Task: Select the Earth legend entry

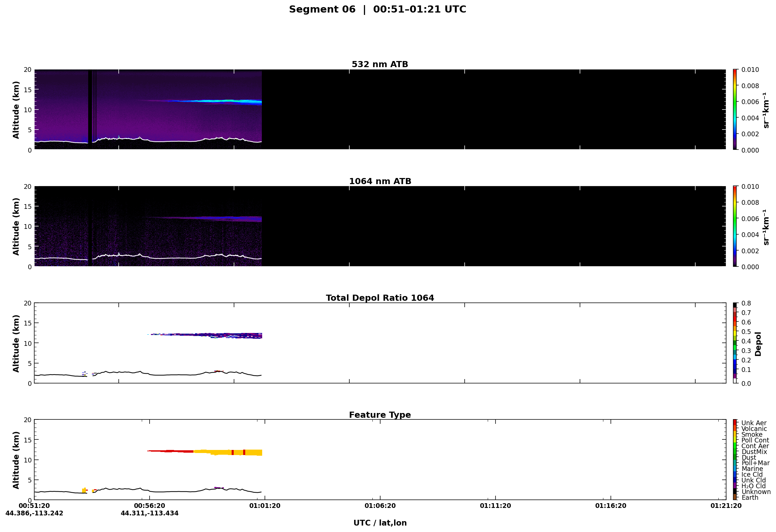Action: (x=750, y=497)
